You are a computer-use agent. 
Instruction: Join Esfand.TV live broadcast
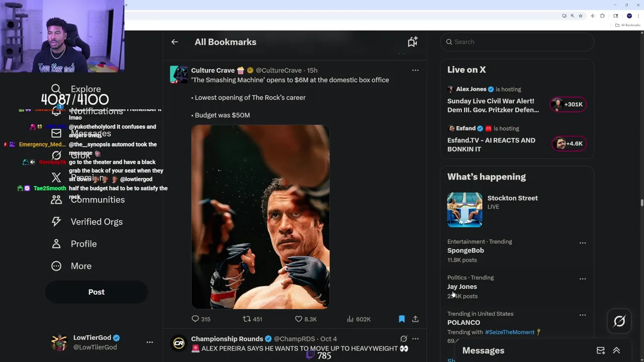[x=491, y=144]
